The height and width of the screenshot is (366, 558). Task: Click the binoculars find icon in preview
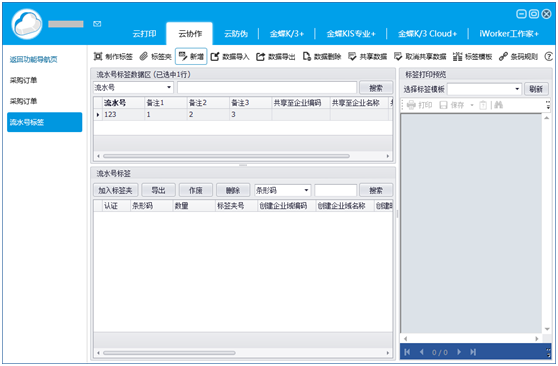pyautogui.click(x=498, y=105)
